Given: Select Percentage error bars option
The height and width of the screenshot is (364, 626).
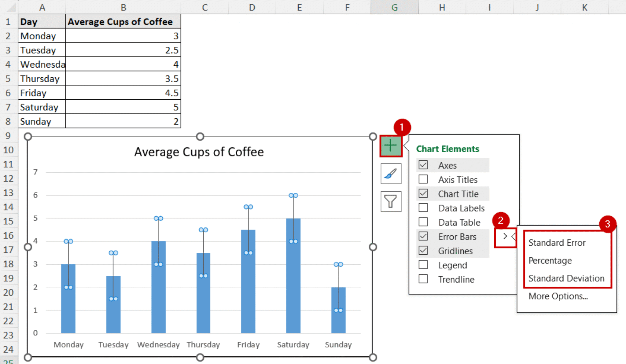Looking at the screenshot, I should pyautogui.click(x=550, y=260).
